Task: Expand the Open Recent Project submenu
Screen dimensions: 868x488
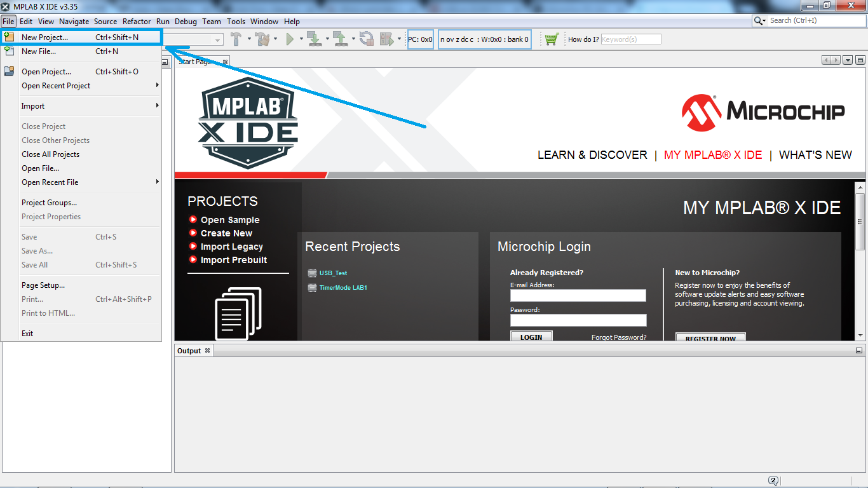Action: [x=55, y=85]
